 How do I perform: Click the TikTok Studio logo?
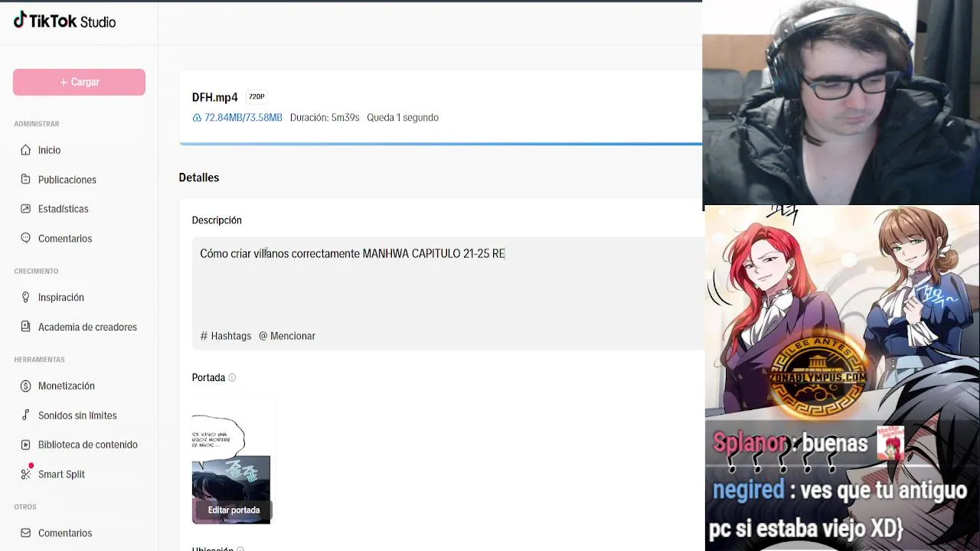click(x=65, y=21)
